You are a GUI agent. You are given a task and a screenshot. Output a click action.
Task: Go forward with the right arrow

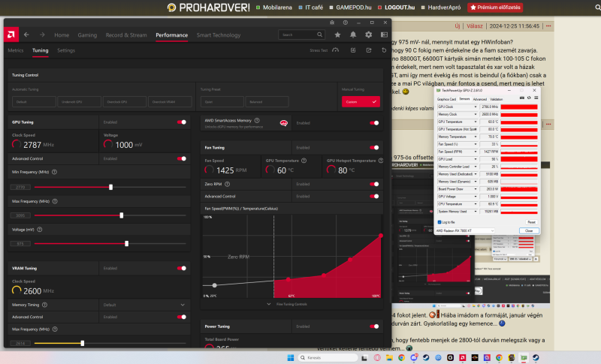[42, 35]
